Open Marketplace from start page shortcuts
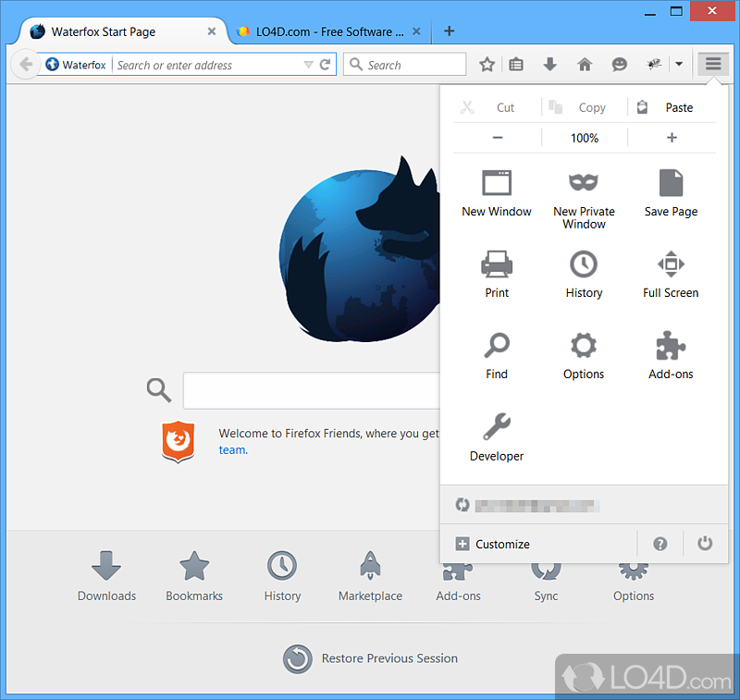 click(370, 576)
